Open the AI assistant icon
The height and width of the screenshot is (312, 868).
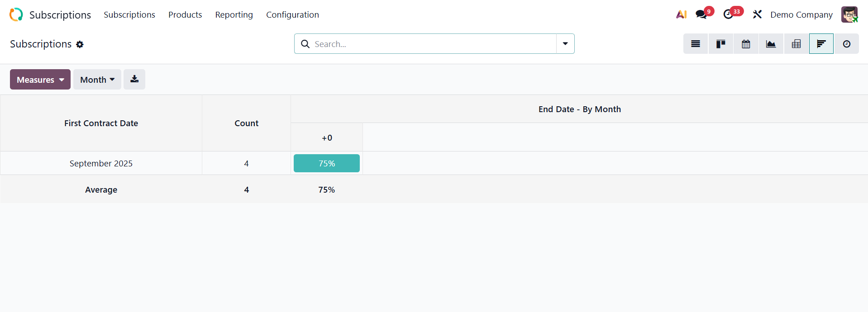click(681, 14)
